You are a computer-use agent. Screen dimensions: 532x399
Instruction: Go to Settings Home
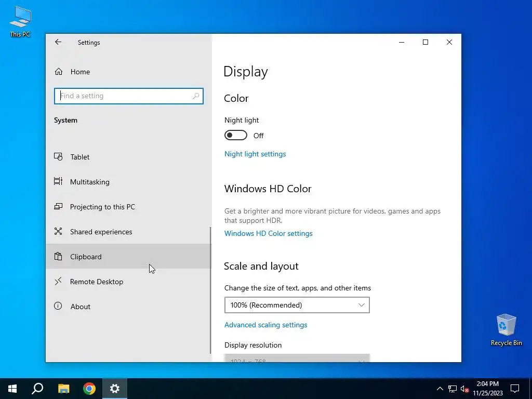[x=128, y=72]
